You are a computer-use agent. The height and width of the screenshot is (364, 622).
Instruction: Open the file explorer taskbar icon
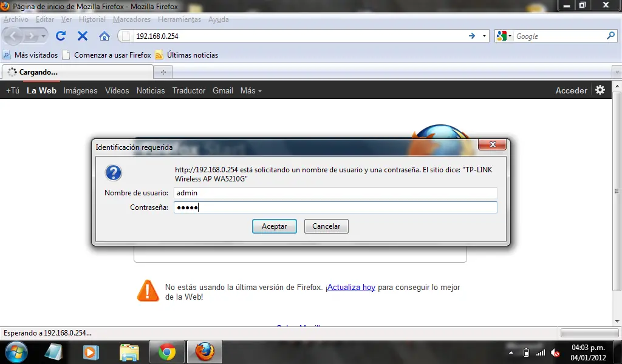click(x=129, y=352)
